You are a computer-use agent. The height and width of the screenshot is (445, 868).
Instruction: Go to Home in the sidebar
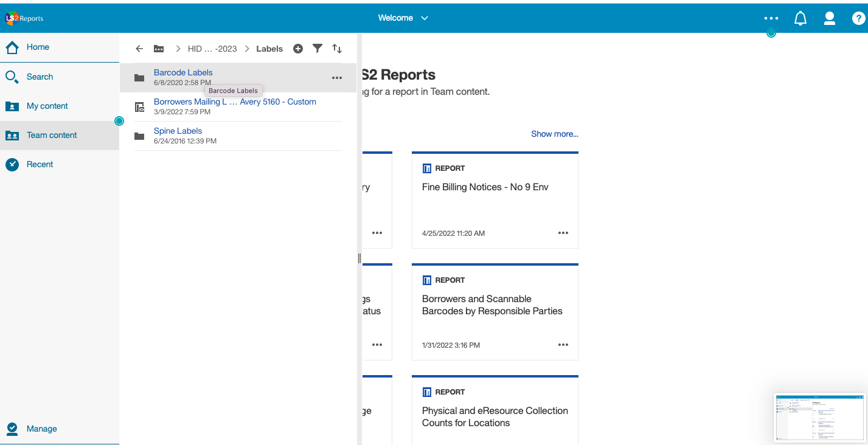[60, 47]
